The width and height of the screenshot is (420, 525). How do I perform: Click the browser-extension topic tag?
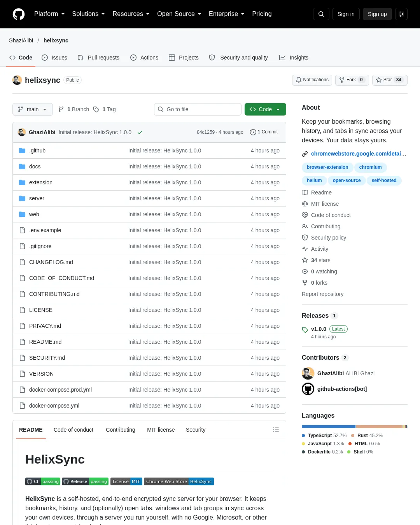[x=327, y=167]
